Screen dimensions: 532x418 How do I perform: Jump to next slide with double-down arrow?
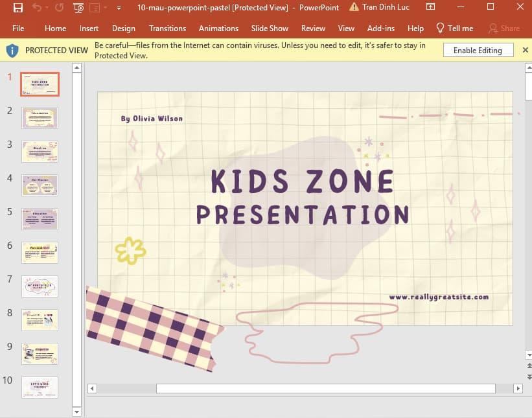[528, 377]
